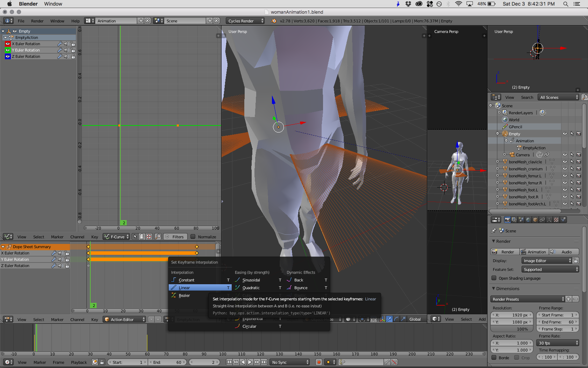The width and height of the screenshot is (588, 368).
Task: Click the Animation render button
Action: tap(534, 252)
